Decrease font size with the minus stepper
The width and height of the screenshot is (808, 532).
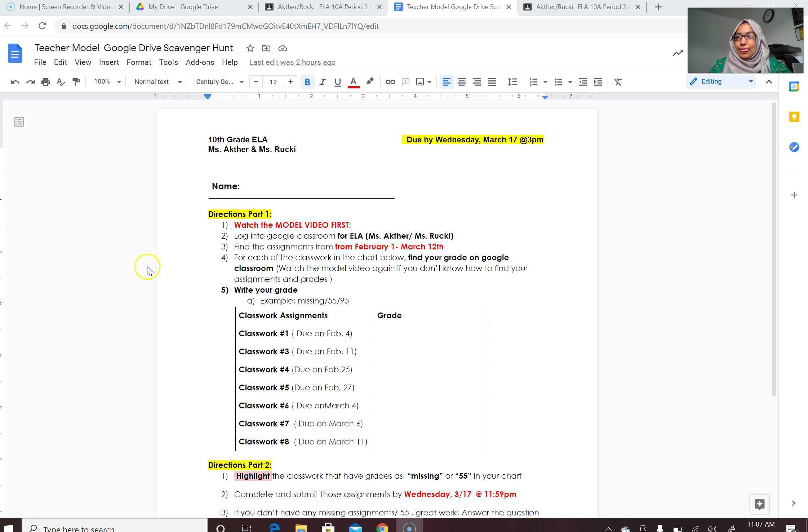(256, 82)
